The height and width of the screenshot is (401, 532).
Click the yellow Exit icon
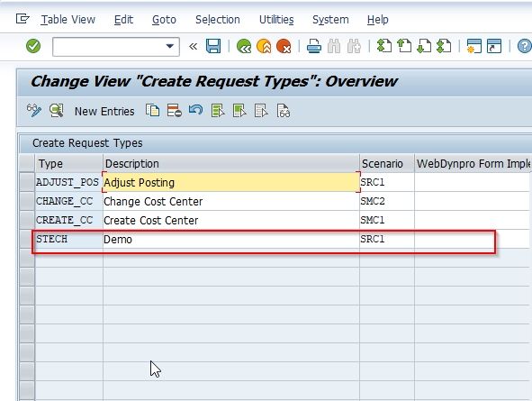264,46
